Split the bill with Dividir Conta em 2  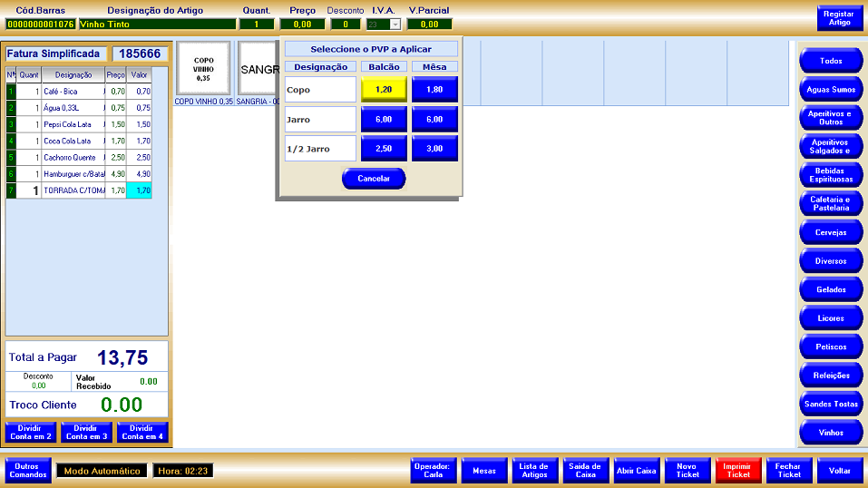point(32,433)
